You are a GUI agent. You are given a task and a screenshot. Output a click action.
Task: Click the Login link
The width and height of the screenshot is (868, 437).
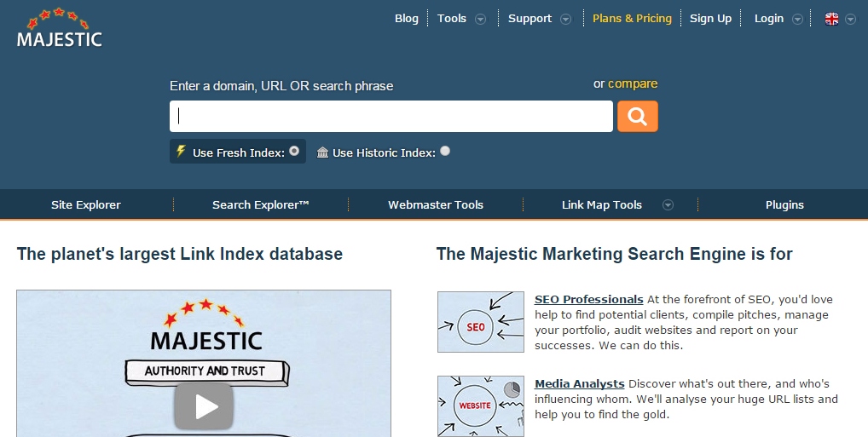tap(769, 18)
